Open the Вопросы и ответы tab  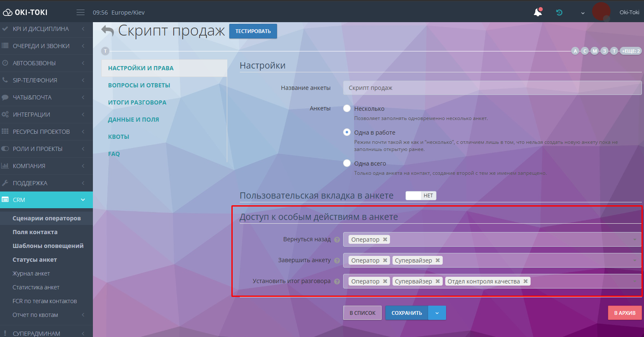pos(139,85)
